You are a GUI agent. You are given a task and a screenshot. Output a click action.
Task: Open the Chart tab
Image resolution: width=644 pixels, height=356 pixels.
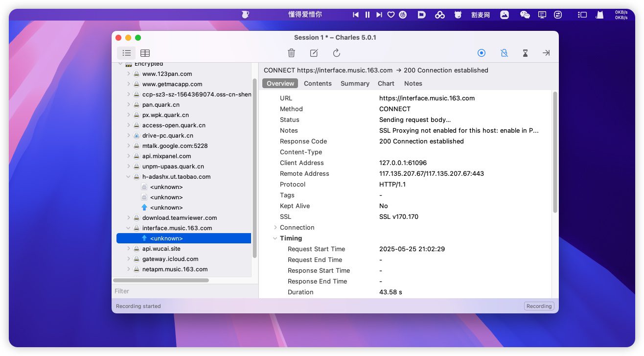tap(386, 83)
